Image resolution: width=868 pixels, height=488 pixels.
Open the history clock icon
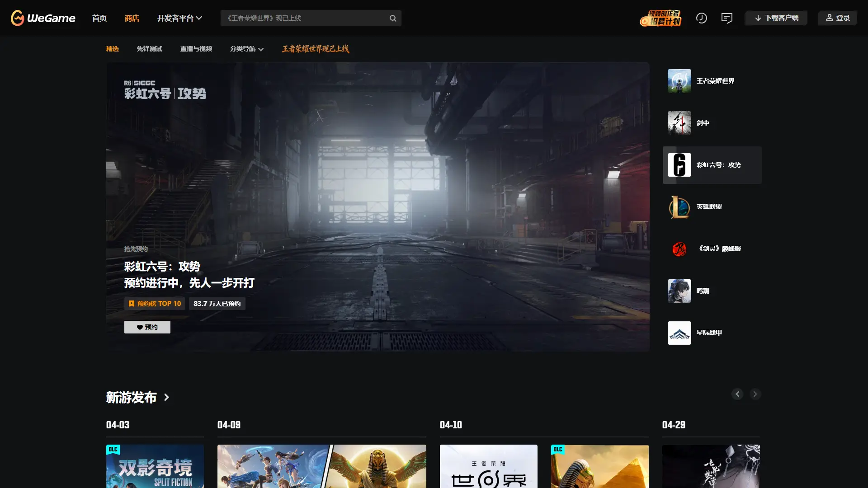coord(701,18)
